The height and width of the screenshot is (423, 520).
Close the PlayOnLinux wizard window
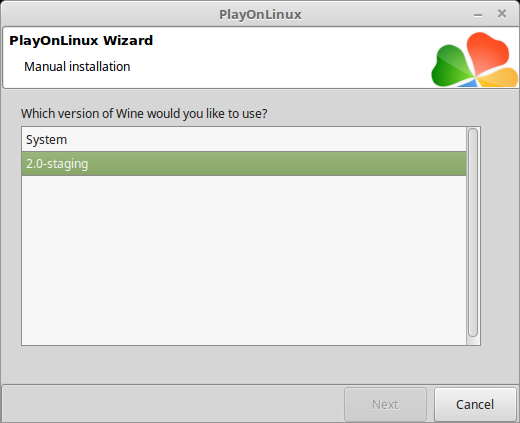pyautogui.click(x=502, y=14)
